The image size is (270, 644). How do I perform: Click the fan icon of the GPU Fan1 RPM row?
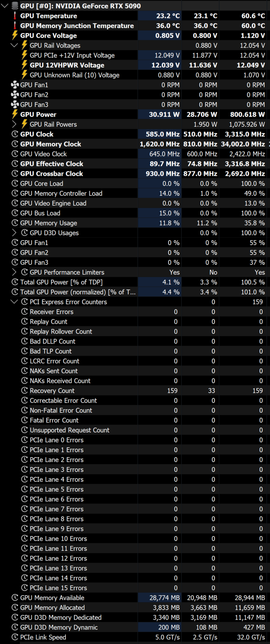click(15, 85)
